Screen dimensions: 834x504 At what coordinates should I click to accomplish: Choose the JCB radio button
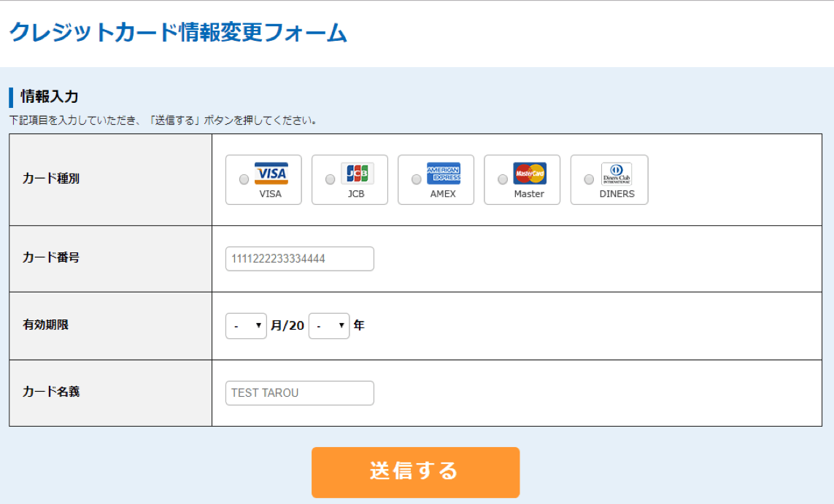click(x=330, y=179)
